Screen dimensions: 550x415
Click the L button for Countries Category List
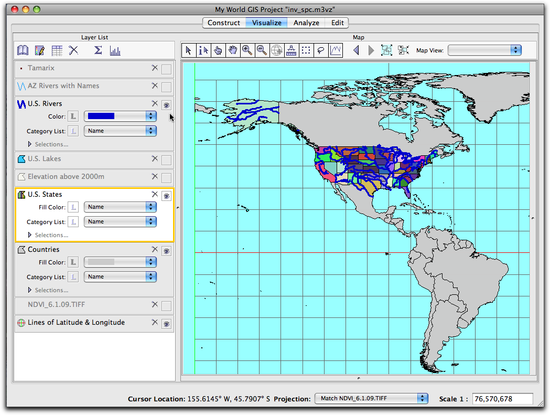(73, 277)
